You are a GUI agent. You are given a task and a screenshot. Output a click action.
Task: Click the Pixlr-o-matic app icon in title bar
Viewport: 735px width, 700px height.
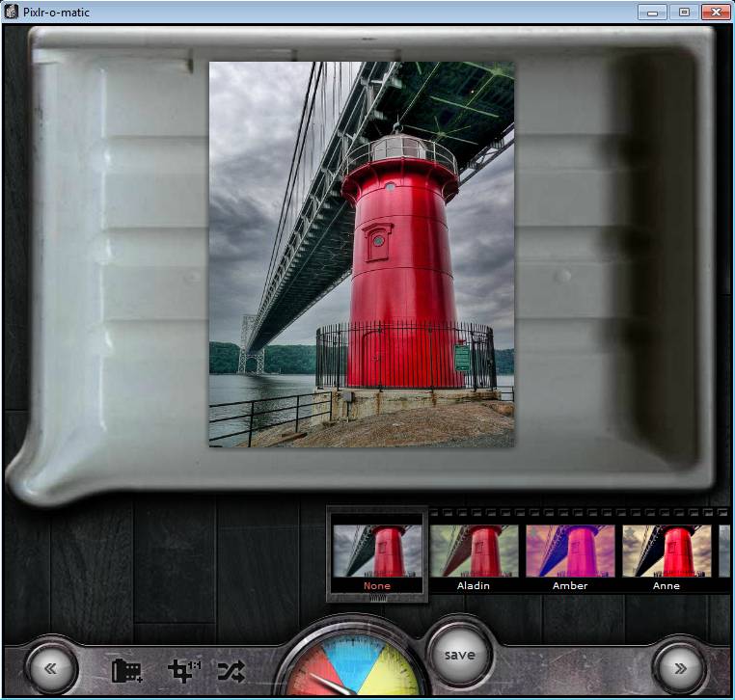[11, 13]
